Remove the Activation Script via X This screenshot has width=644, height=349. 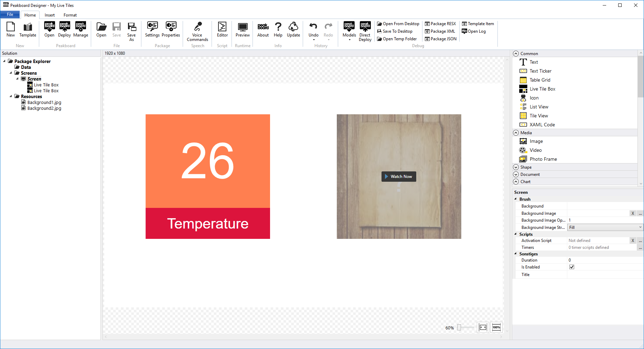coord(633,240)
